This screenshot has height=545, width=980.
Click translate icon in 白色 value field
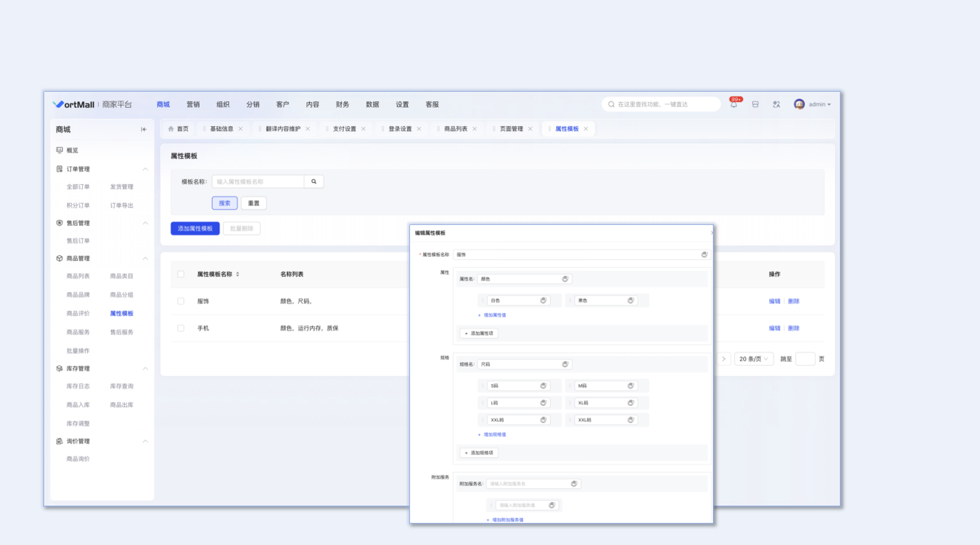pyautogui.click(x=543, y=301)
